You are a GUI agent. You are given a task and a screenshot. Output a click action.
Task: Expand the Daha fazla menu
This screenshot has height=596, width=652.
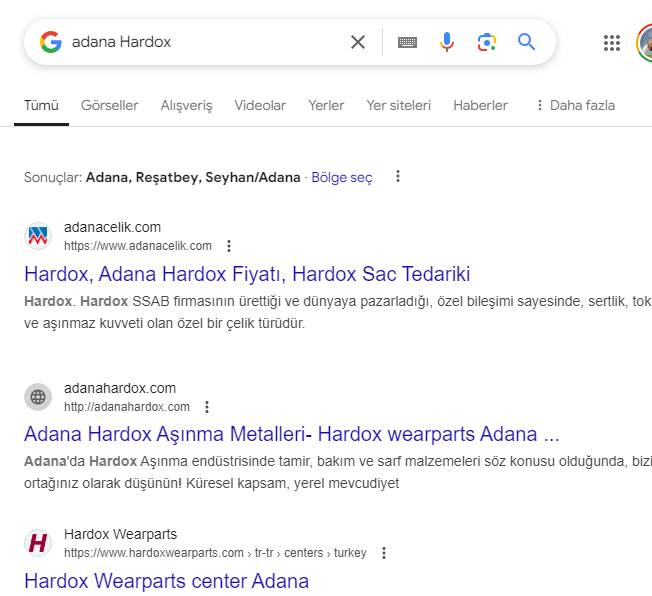[575, 105]
